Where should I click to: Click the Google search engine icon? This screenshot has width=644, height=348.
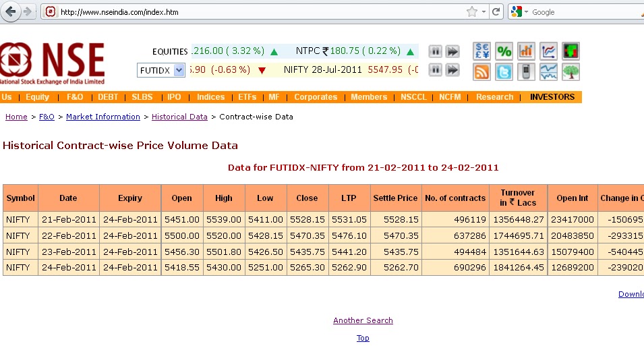516,12
